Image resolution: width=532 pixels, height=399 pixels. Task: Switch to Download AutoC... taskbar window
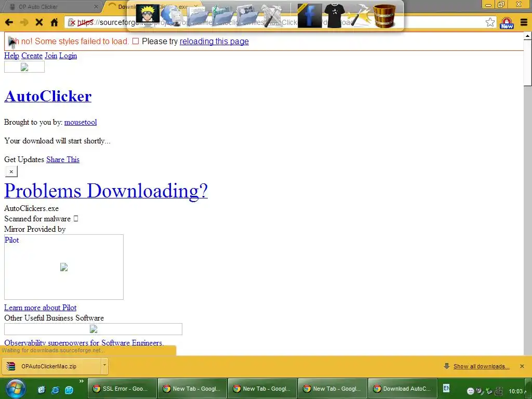coord(403,389)
